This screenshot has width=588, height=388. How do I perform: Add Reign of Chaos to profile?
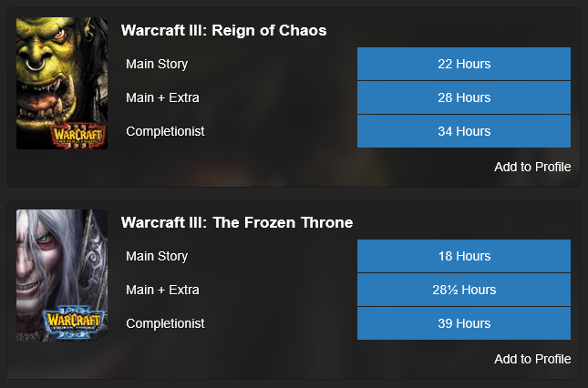(532, 167)
